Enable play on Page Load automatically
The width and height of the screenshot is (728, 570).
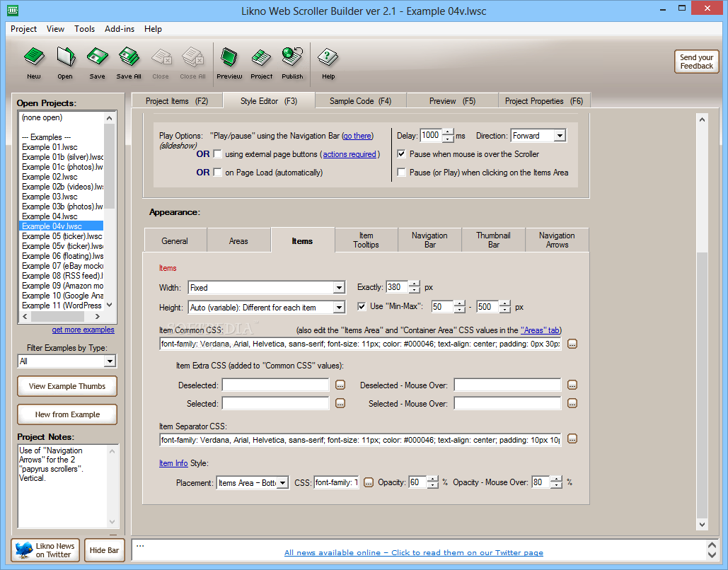pyautogui.click(x=217, y=173)
